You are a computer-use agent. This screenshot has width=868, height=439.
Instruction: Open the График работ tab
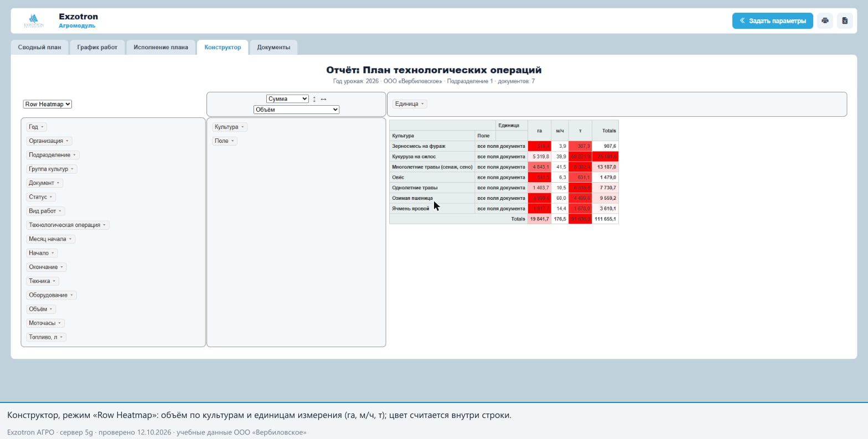(x=97, y=48)
